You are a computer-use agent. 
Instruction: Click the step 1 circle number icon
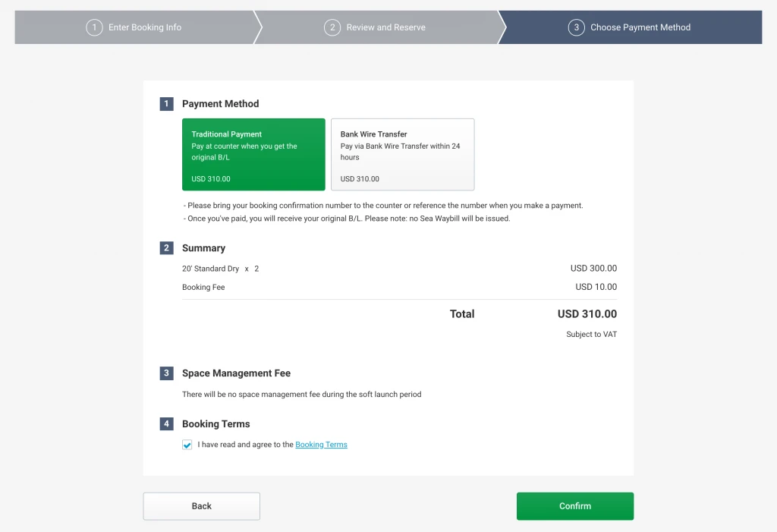[x=94, y=27]
